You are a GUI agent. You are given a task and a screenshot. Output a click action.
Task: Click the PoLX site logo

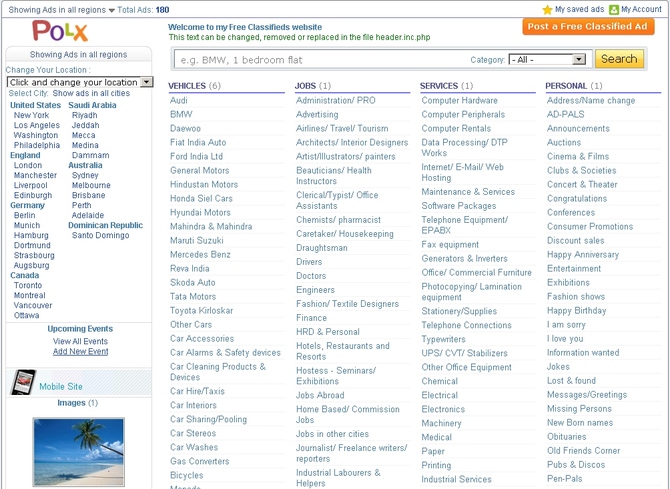[x=60, y=31]
